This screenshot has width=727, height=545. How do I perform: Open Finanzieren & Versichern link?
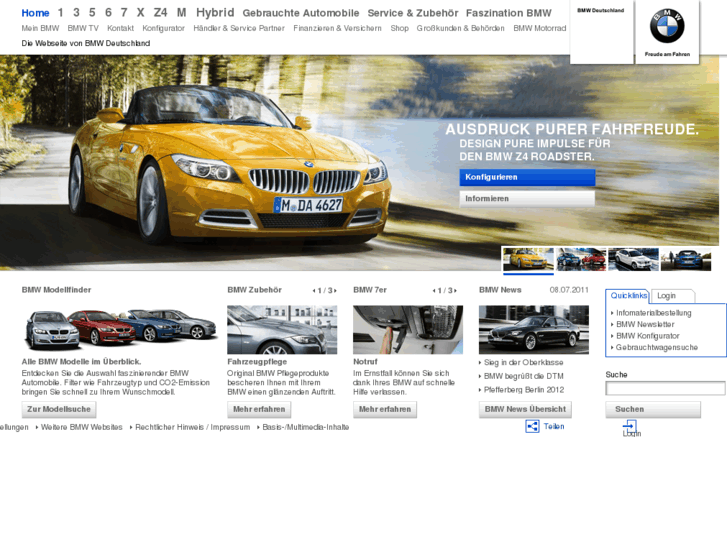pyautogui.click(x=337, y=28)
